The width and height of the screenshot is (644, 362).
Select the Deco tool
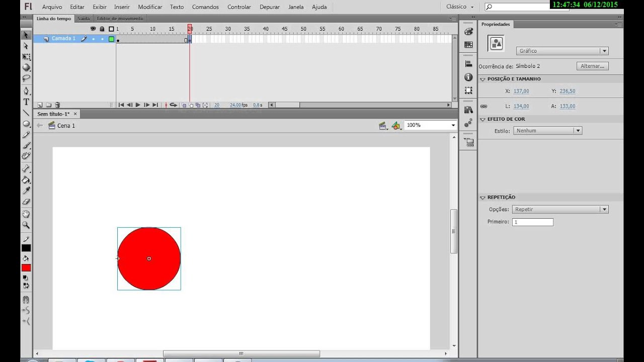coord(26,156)
